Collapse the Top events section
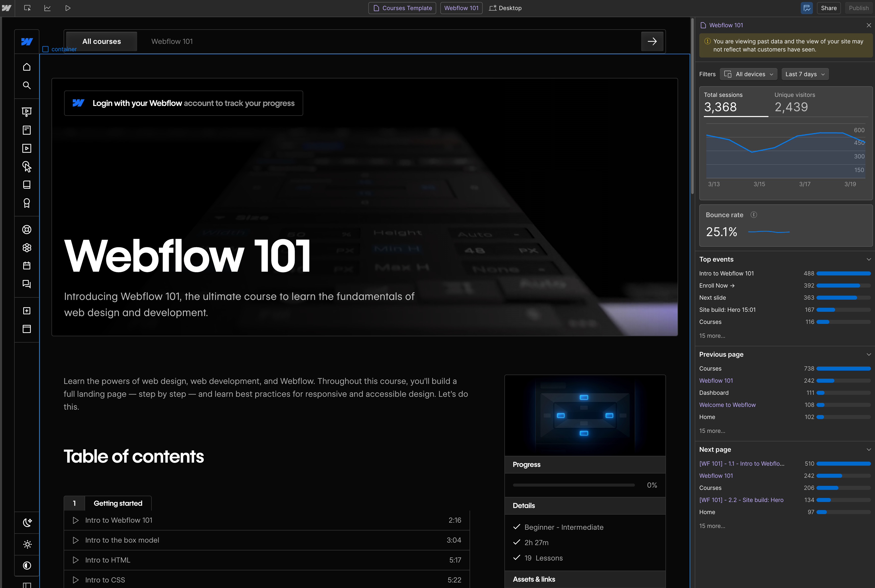Screen dimensions: 875x588 pos(869,259)
